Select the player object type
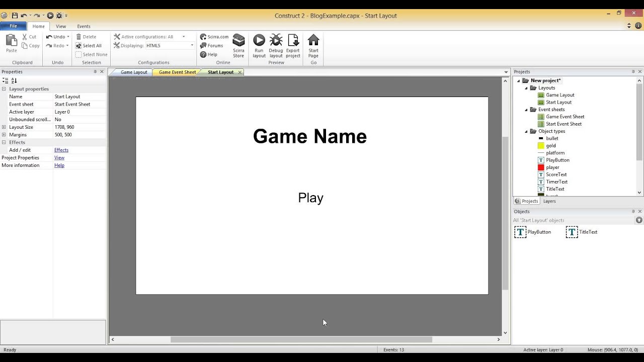This screenshot has width=644, height=362. tap(548, 167)
